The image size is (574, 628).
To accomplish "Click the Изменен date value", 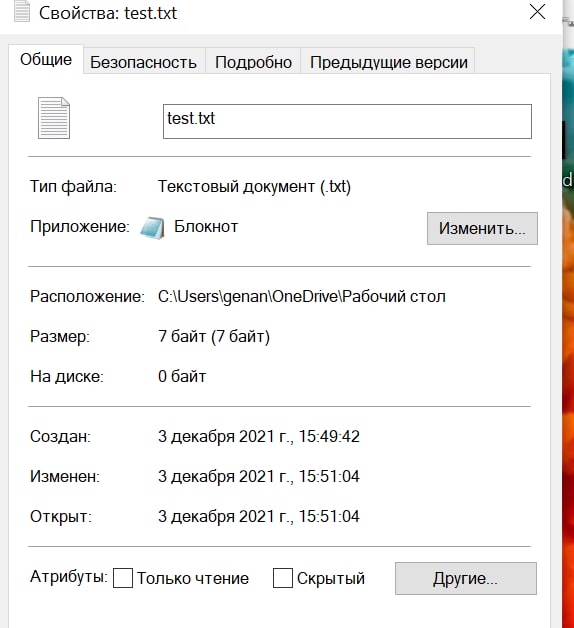I will coord(259,477).
